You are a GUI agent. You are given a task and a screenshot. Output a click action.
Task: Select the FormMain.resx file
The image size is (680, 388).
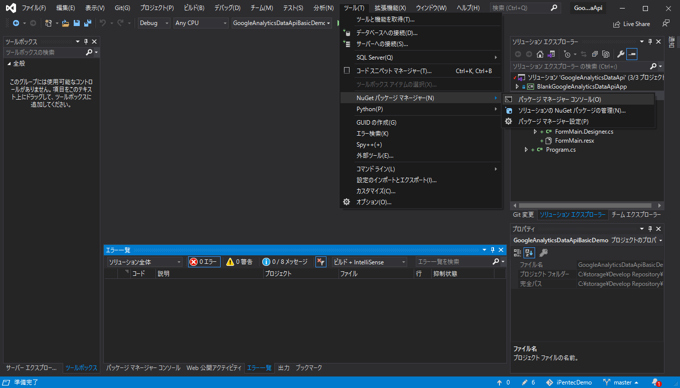pos(574,140)
